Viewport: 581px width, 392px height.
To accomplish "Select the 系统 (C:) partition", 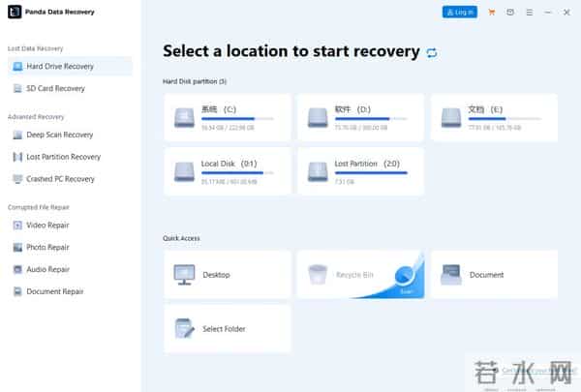I will point(227,117).
